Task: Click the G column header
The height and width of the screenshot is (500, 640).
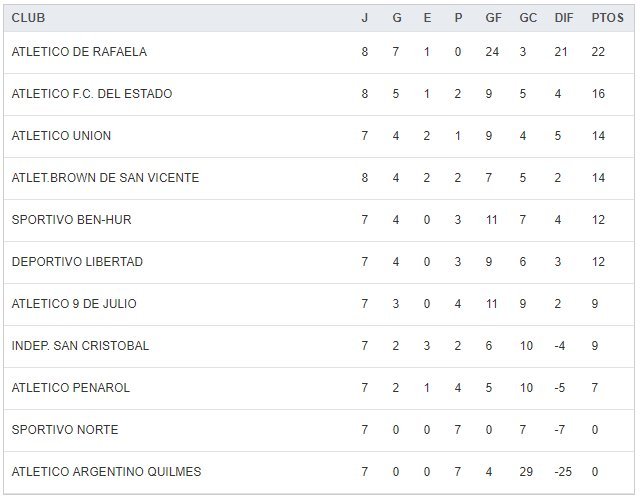Action: (x=396, y=18)
